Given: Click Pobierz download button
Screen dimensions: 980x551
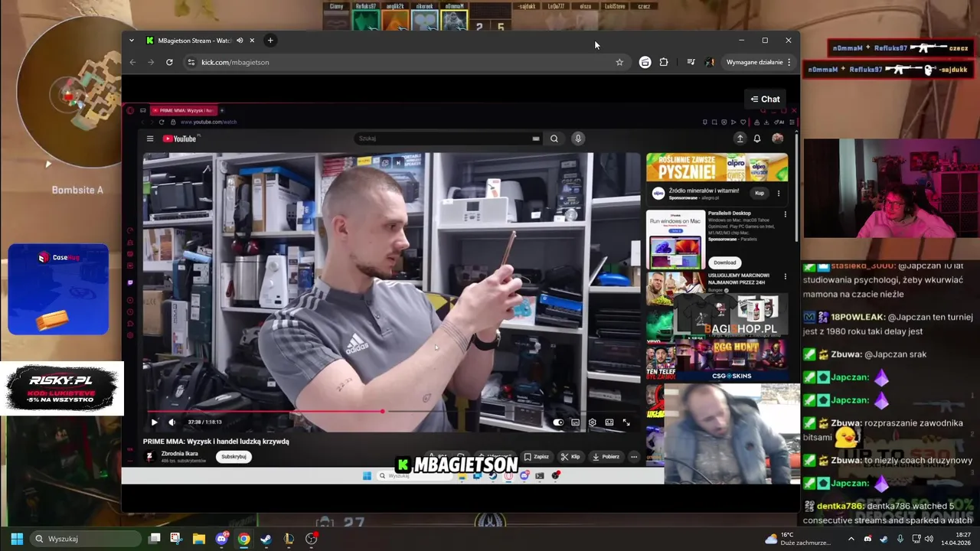Looking at the screenshot, I should pos(606,457).
